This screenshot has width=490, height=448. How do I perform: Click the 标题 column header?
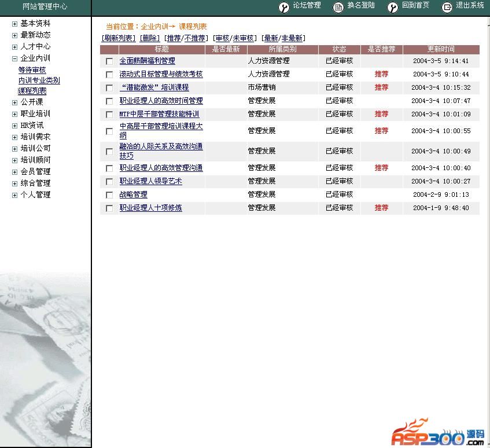pos(161,49)
